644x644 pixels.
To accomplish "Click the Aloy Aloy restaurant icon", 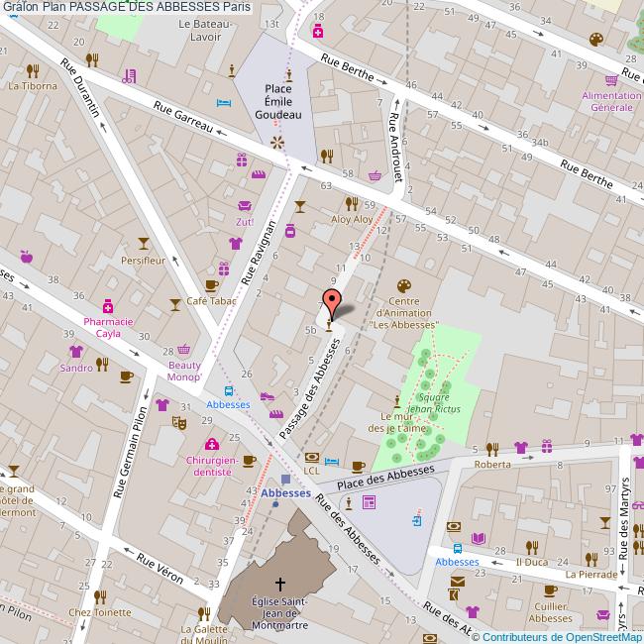I will pos(352,203).
